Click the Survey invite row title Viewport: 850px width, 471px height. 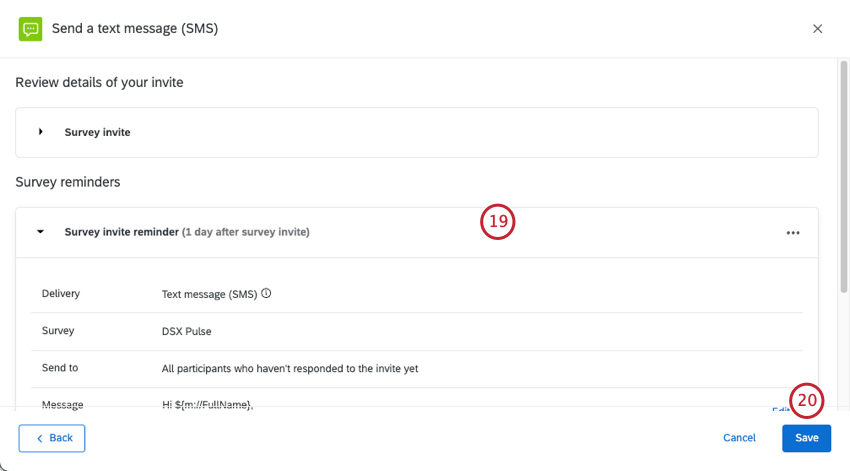point(97,132)
